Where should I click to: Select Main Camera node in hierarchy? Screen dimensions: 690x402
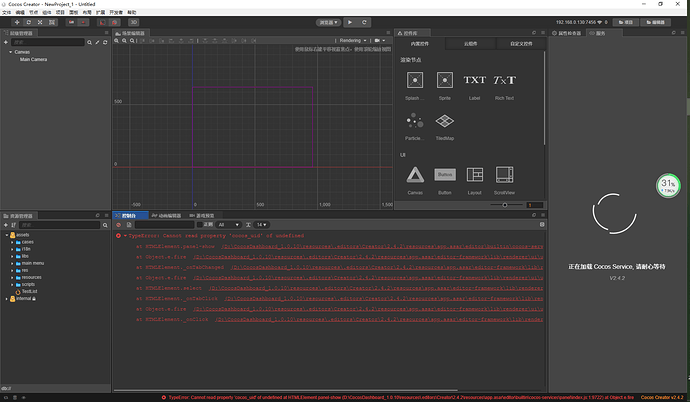33,59
